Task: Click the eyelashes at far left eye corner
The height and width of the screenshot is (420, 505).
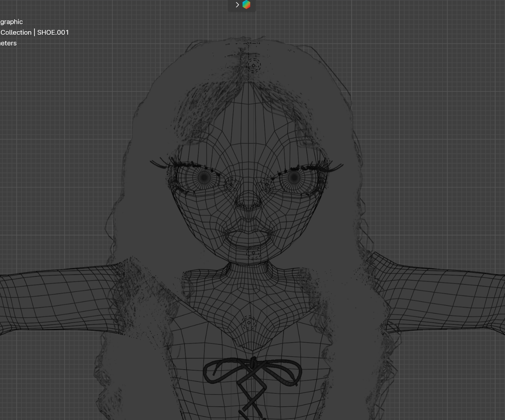Action: pyautogui.click(x=157, y=163)
